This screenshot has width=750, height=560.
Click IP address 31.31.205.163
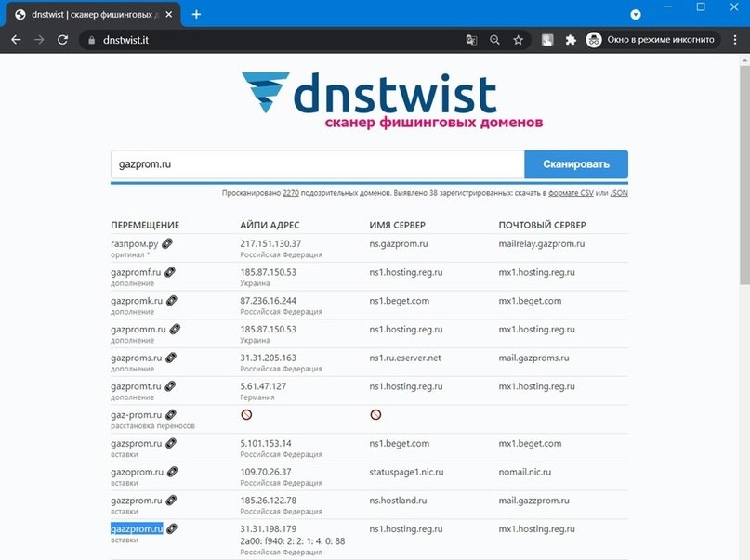pyautogui.click(x=268, y=358)
